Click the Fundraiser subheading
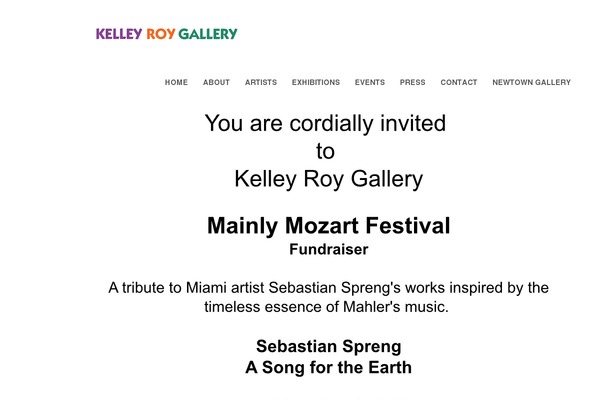This screenshot has width=600, height=400. tap(329, 250)
